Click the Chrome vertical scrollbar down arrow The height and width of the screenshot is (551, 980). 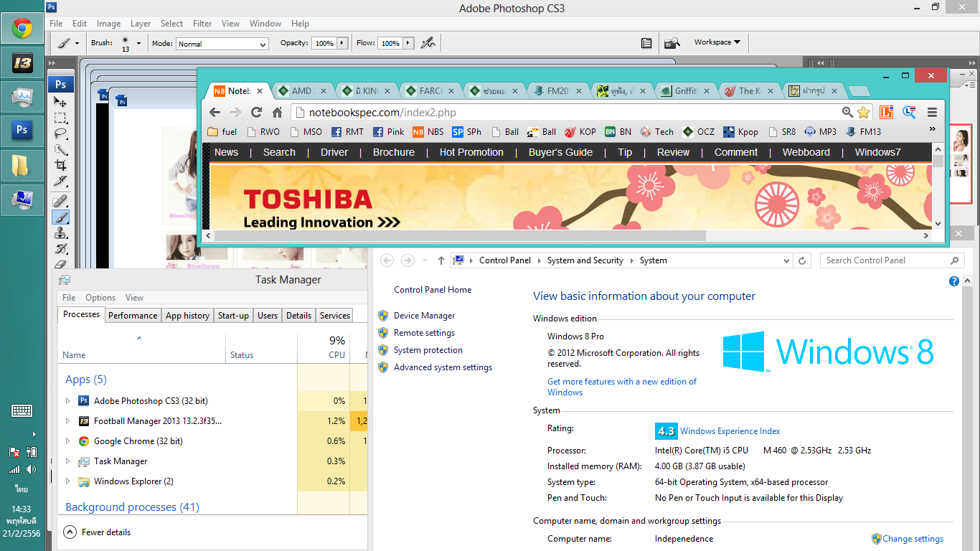click(x=938, y=224)
